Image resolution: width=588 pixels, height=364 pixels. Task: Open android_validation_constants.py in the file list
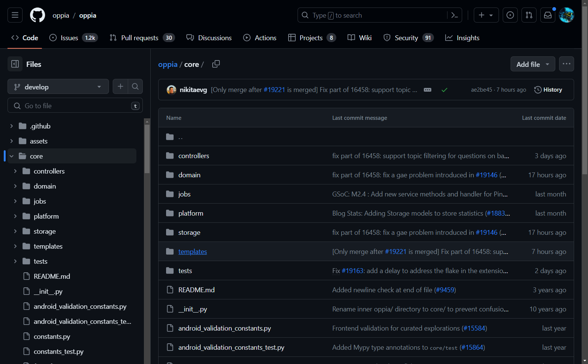[x=225, y=328]
